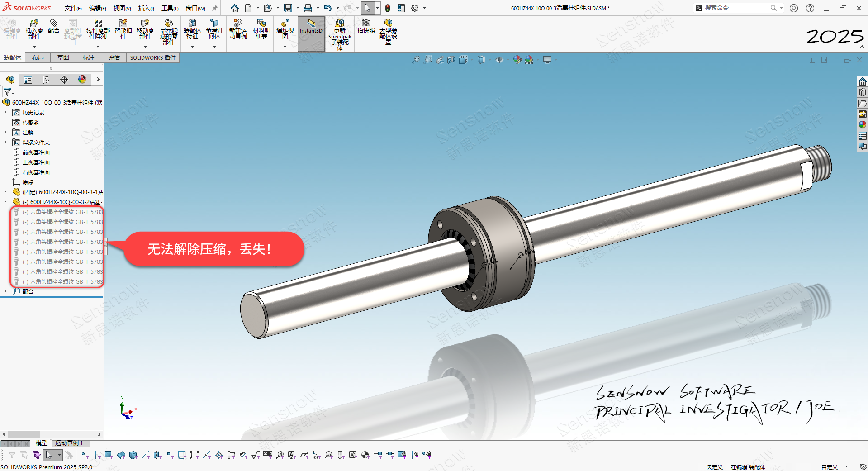This screenshot has width=868, height=471.
Task: Pin the menu bar with pushpin
Action: [215, 8]
